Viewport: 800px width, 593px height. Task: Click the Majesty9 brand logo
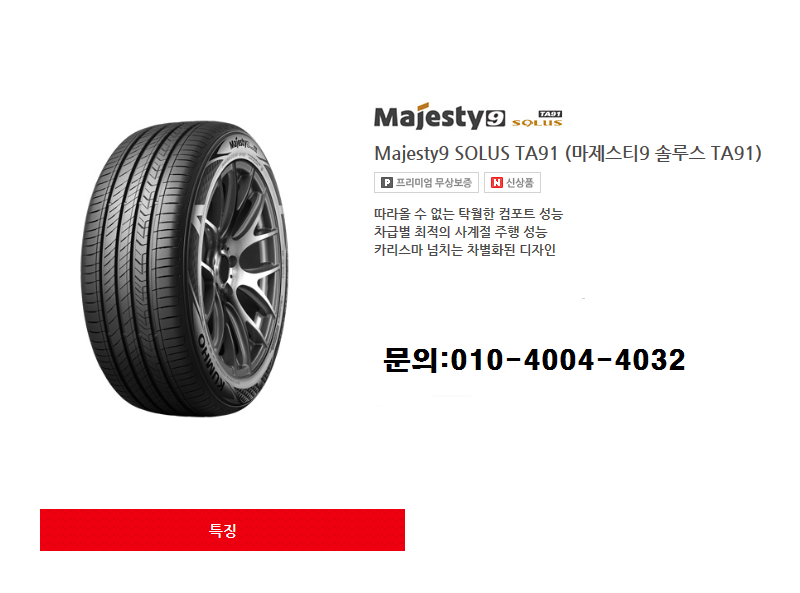pos(440,116)
